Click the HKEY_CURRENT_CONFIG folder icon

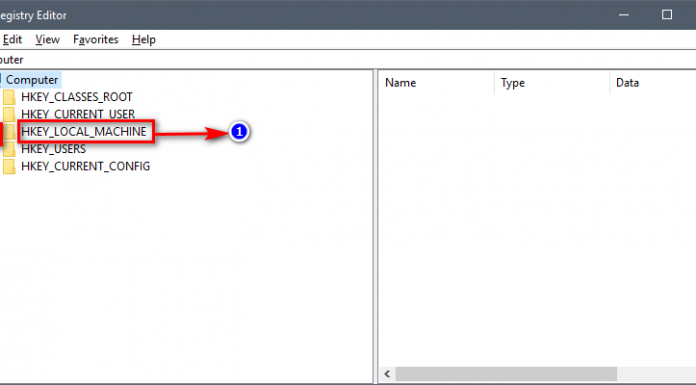tap(8, 167)
